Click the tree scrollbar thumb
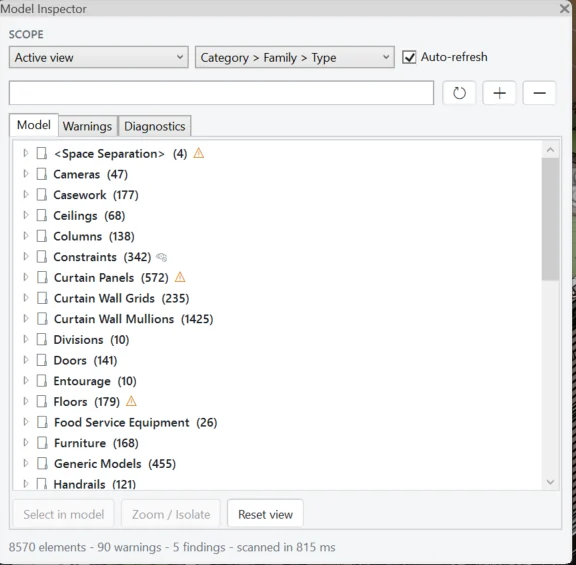The width and height of the screenshot is (576, 565). coord(550,219)
